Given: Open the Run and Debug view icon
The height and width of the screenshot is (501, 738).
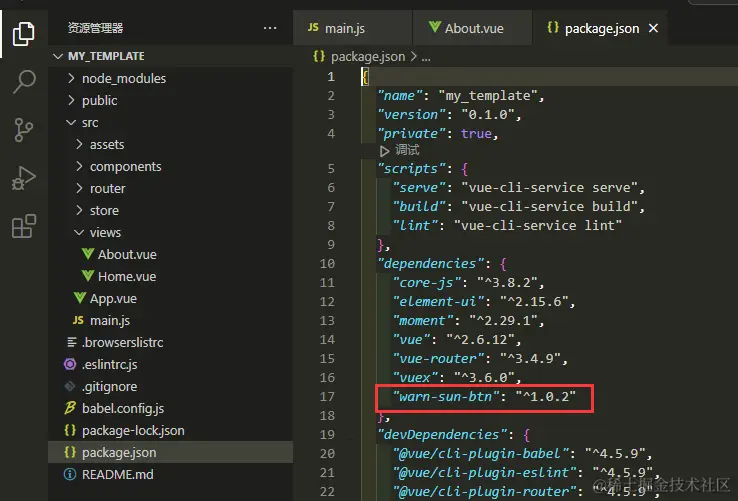Looking at the screenshot, I should pyautogui.click(x=24, y=178).
